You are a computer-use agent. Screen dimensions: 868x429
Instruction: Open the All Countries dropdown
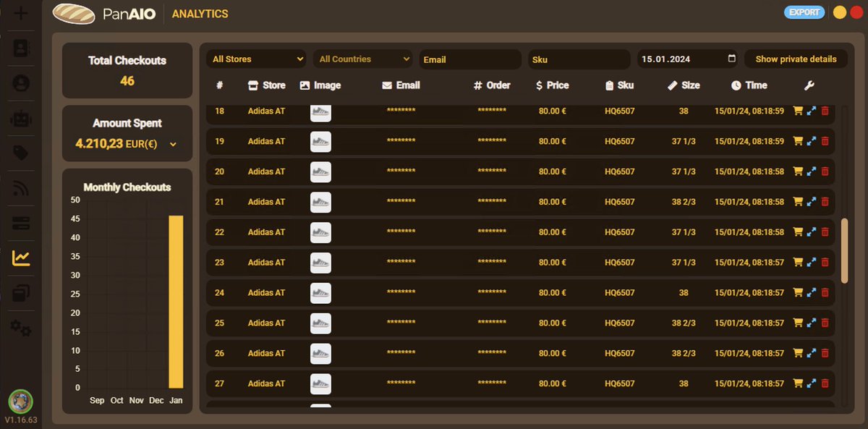(x=362, y=59)
